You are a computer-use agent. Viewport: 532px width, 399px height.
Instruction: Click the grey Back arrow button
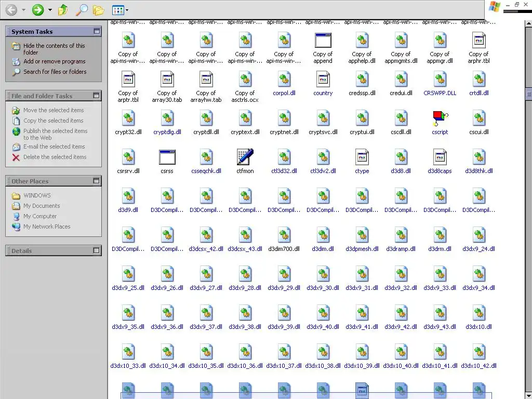point(11,10)
